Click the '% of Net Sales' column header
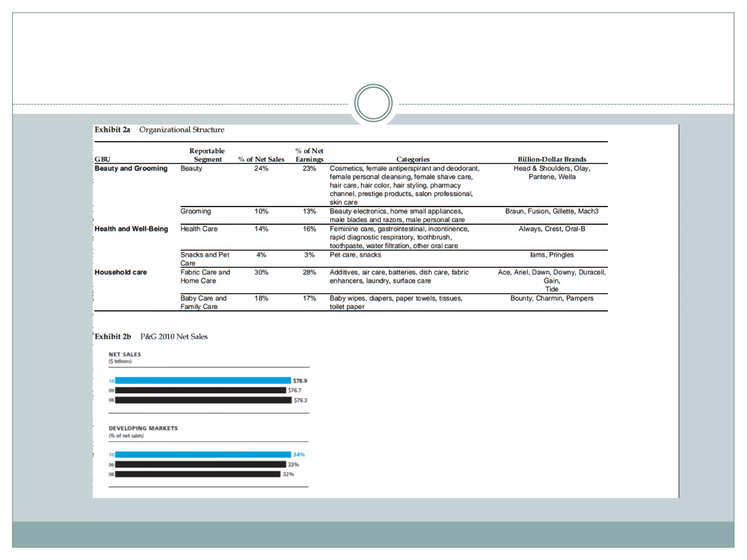Screen dimensions: 747x560 click(x=261, y=159)
